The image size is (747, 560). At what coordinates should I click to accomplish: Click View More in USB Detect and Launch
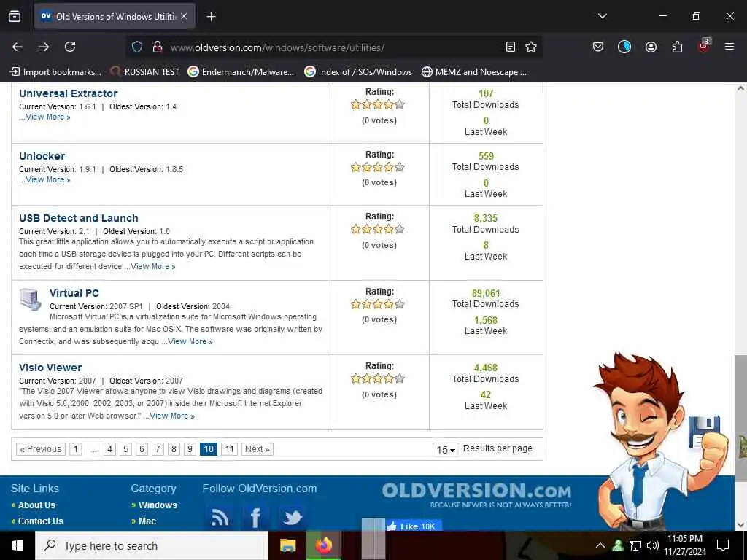point(153,267)
